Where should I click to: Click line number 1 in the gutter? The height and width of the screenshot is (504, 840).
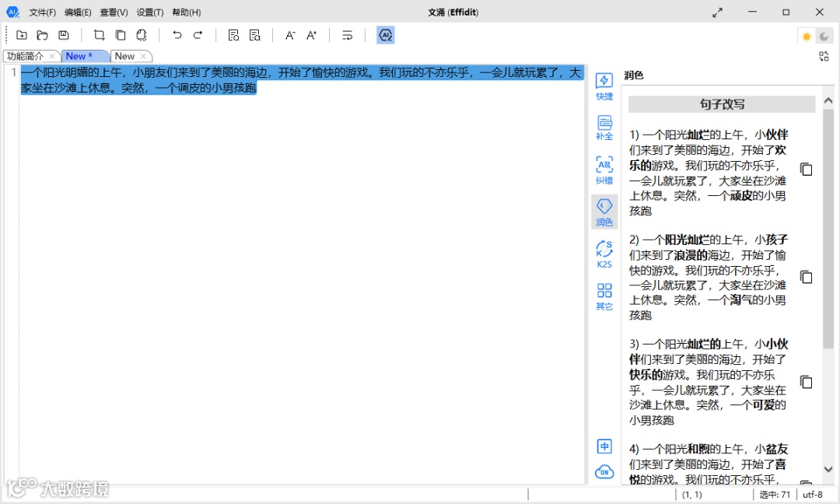pyautogui.click(x=14, y=72)
